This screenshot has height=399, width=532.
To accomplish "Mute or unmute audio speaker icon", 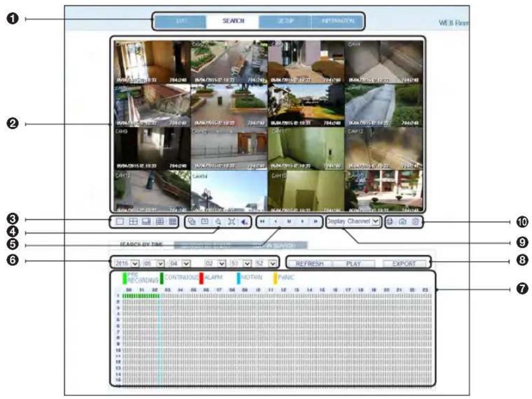I will (x=244, y=222).
